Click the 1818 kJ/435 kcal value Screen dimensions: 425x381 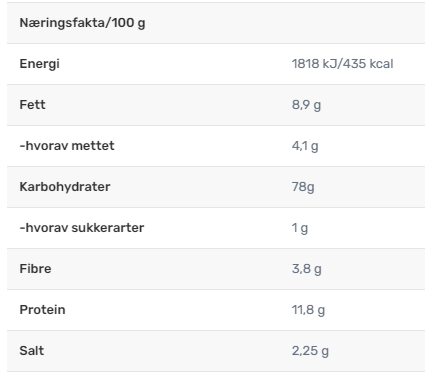pos(342,64)
